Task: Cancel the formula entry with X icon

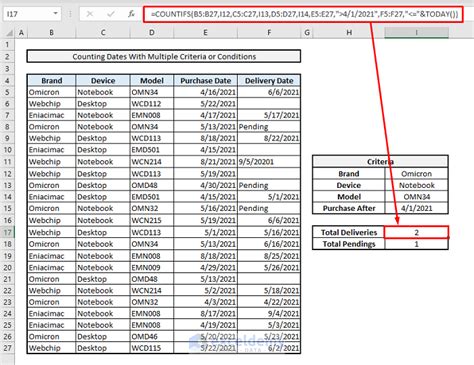Action: point(90,14)
